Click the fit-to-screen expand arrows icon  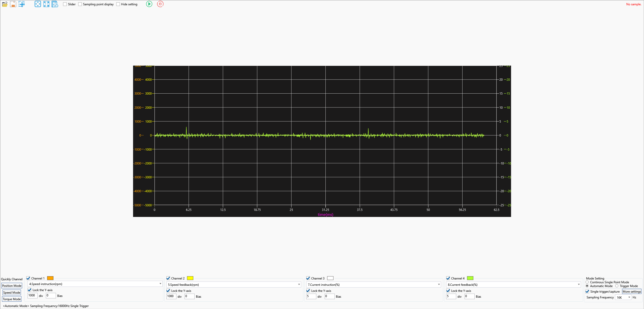pyautogui.click(x=46, y=4)
